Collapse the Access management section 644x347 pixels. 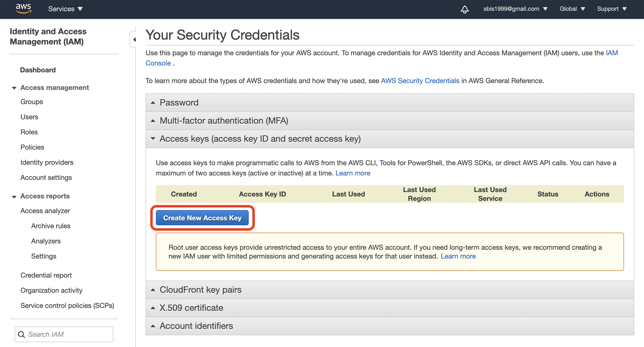[x=14, y=88]
